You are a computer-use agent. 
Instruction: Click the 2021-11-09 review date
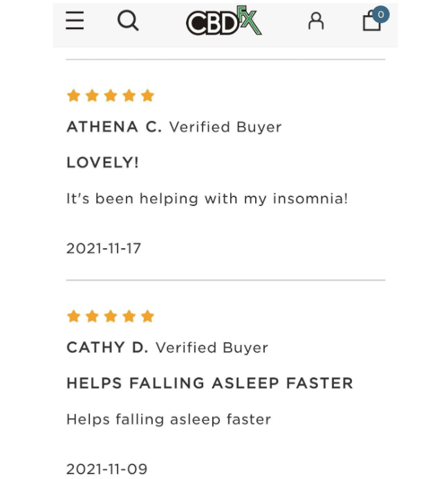(106, 469)
